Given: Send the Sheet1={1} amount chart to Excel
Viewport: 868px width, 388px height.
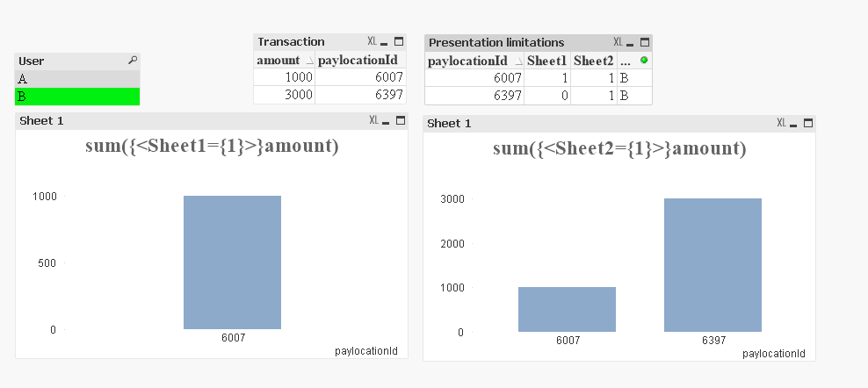Looking at the screenshot, I should click(373, 120).
